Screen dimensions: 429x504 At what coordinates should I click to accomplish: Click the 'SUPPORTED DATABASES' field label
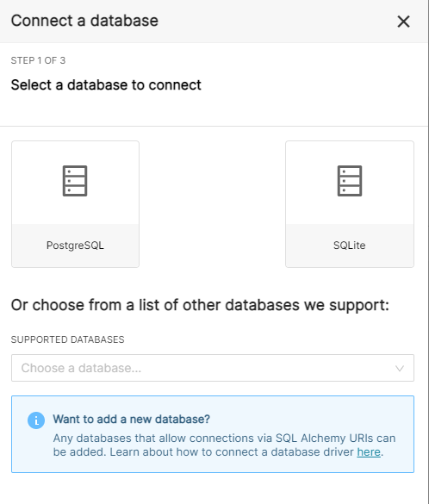coord(67,339)
